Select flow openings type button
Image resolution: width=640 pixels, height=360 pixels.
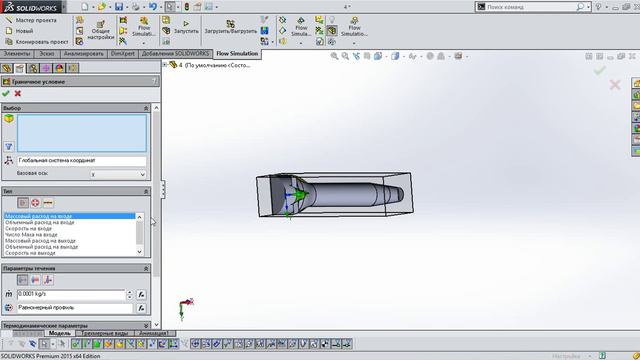[23, 203]
